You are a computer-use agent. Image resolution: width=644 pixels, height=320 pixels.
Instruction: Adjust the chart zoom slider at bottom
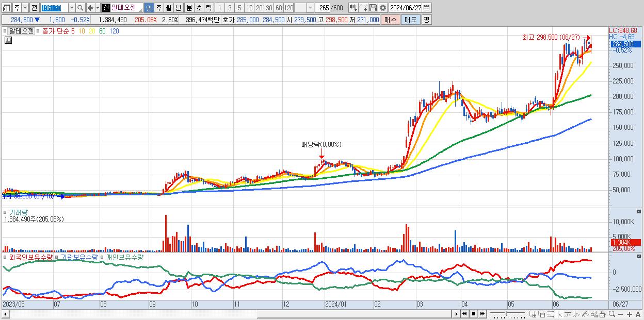507,314
